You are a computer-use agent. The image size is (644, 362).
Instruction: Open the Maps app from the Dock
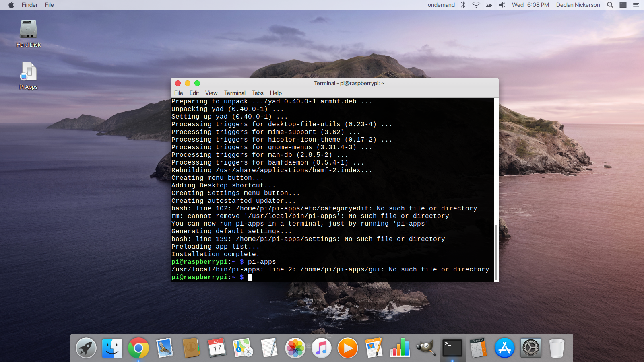[x=243, y=348]
